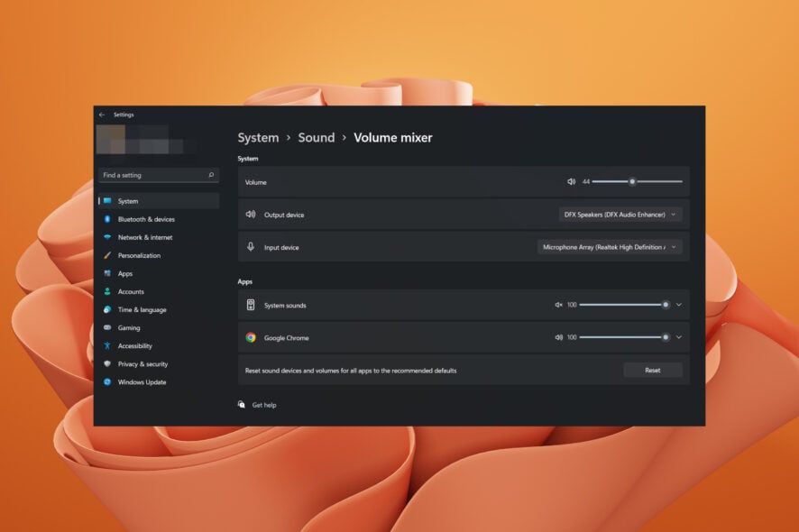Image resolution: width=799 pixels, height=532 pixels.
Task: Click the Bluetooth & devices icon
Action: tap(107, 219)
